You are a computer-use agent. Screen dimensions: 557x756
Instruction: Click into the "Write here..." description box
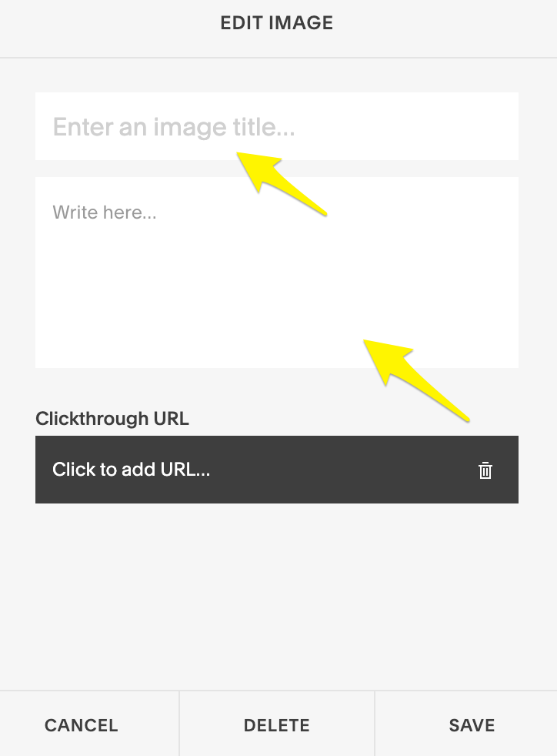click(x=276, y=273)
